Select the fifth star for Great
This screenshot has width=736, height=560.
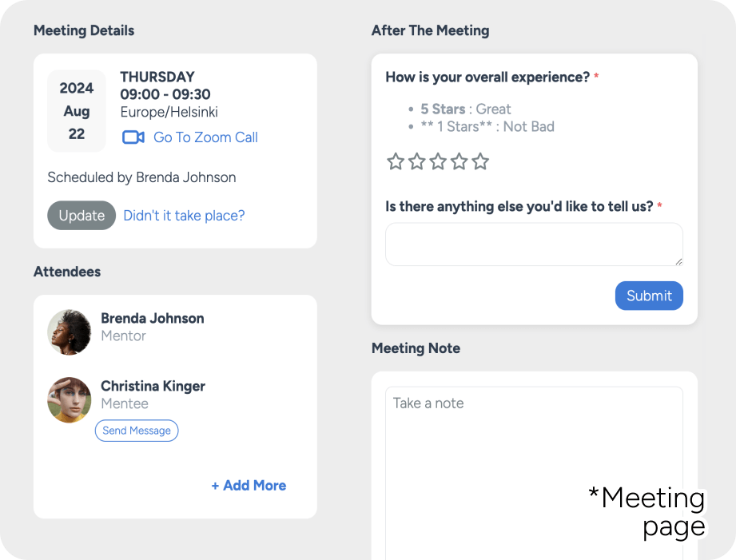[x=480, y=161]
